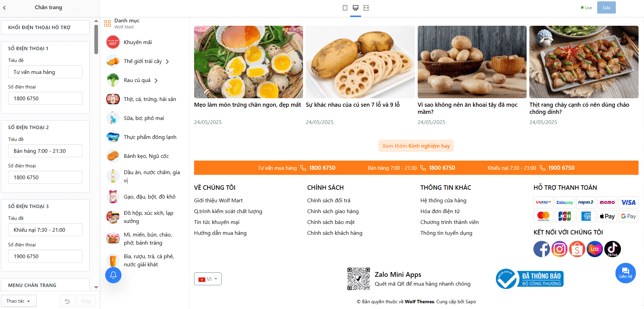Open Chính sách đổi trả link
Screen dimensions: 644x309
pyautogui.click(x=329, y=201)
